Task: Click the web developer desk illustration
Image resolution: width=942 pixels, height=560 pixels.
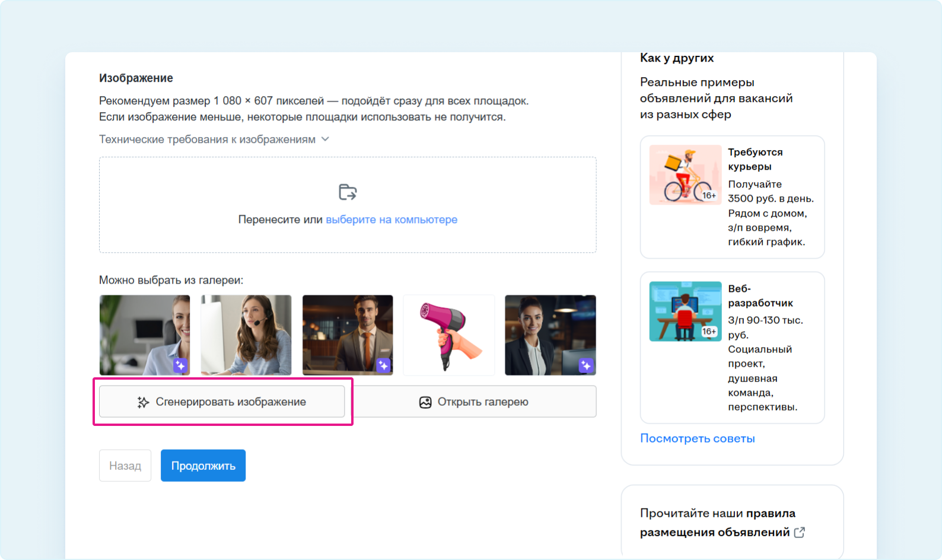Action: [x=686, y=311]
